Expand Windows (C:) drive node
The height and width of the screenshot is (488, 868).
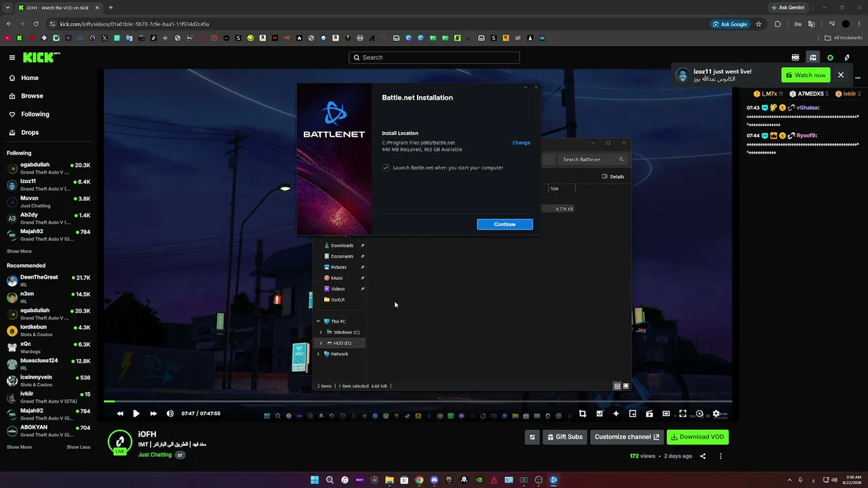(321, 332)
